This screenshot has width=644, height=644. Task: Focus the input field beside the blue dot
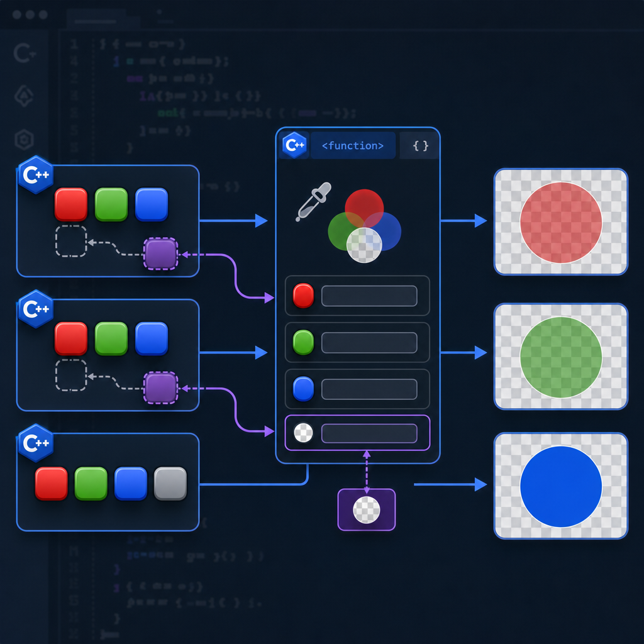pyautogui.click(x=369, y=389)
